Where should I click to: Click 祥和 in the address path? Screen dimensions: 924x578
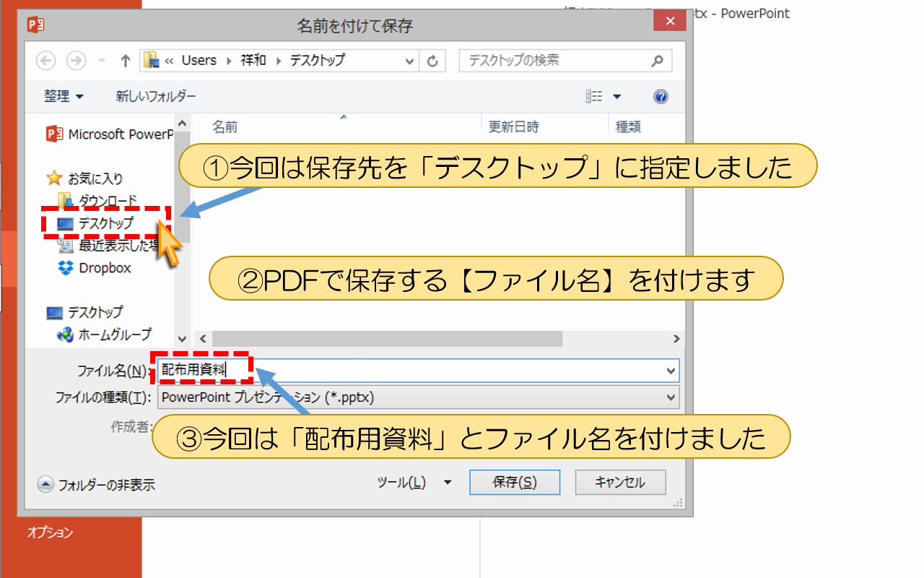[x=253, y=61]
